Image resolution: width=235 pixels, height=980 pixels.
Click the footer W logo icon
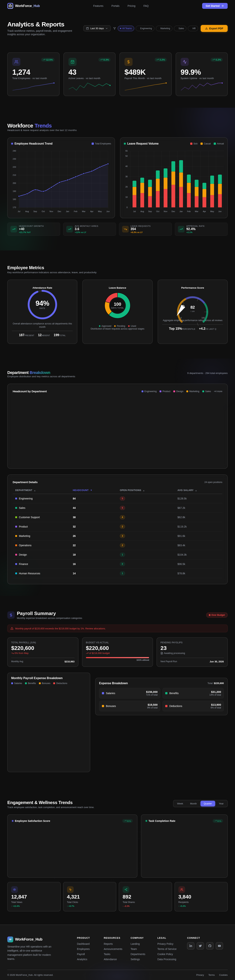point(10,939)
